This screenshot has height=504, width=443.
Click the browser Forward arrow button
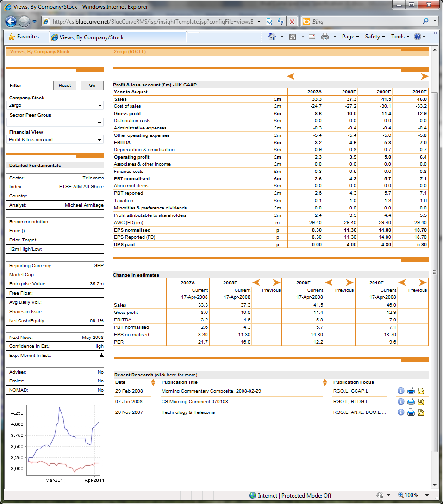click(24, 22)
